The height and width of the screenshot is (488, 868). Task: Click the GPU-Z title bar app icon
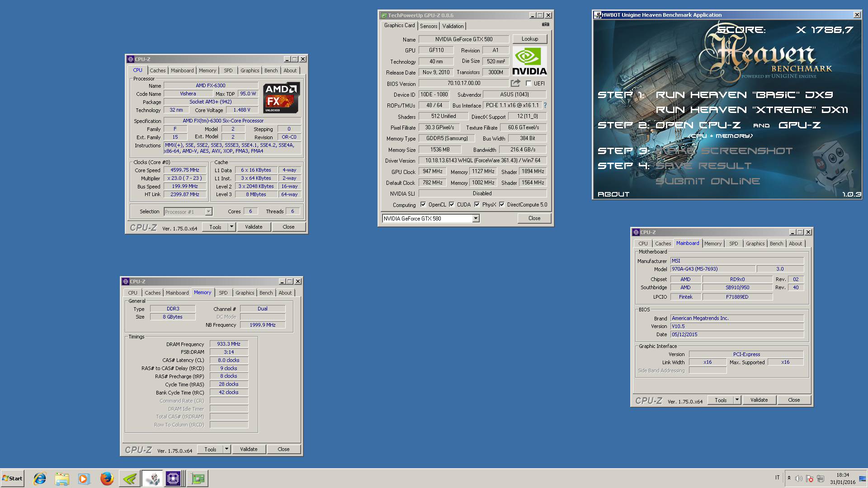(x=384, y=15)
